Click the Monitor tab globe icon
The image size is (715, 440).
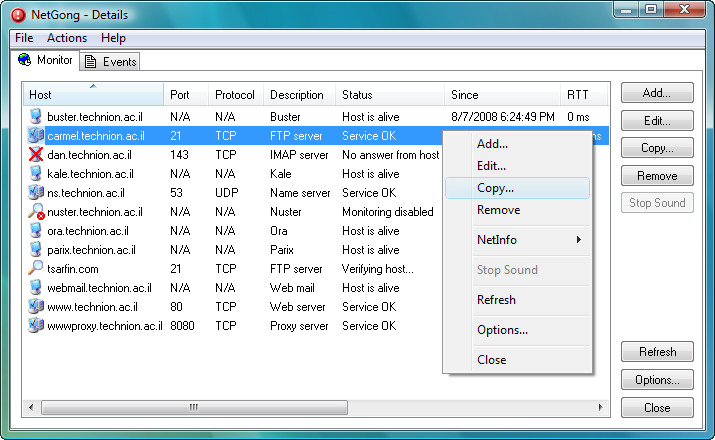(25, 60)
